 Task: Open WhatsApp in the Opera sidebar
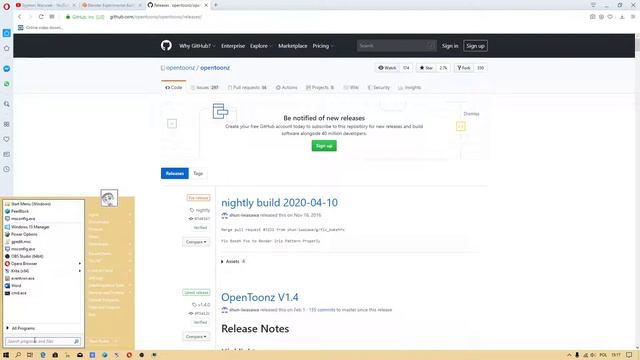pos(7,84)
